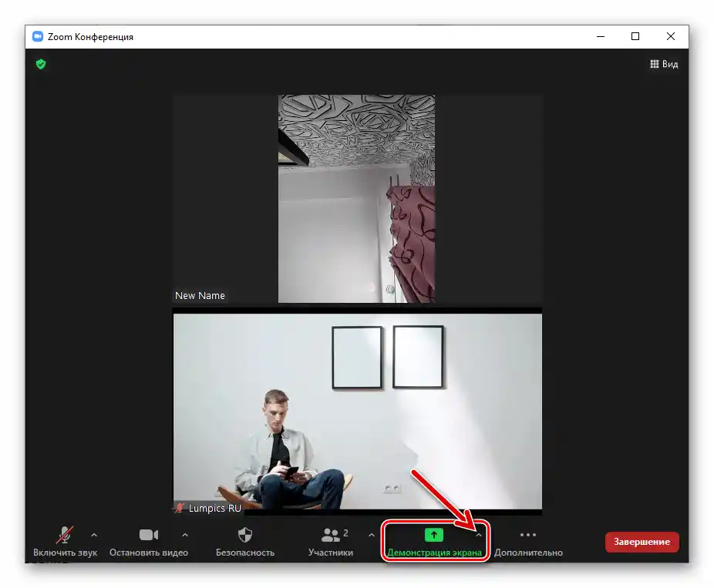Select the New Name video tile
The width and height of the screenshot is (714, 588).
pyautogui.click(x=357, y=199)
